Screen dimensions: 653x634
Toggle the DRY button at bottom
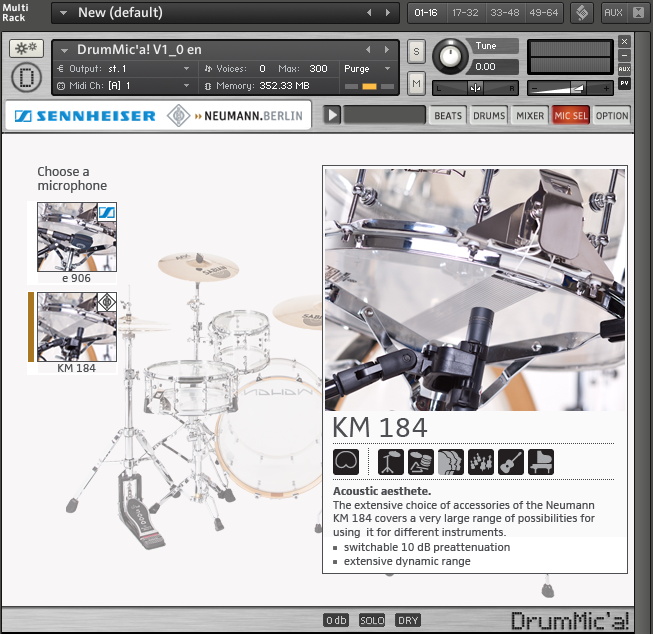coord(408,620)
